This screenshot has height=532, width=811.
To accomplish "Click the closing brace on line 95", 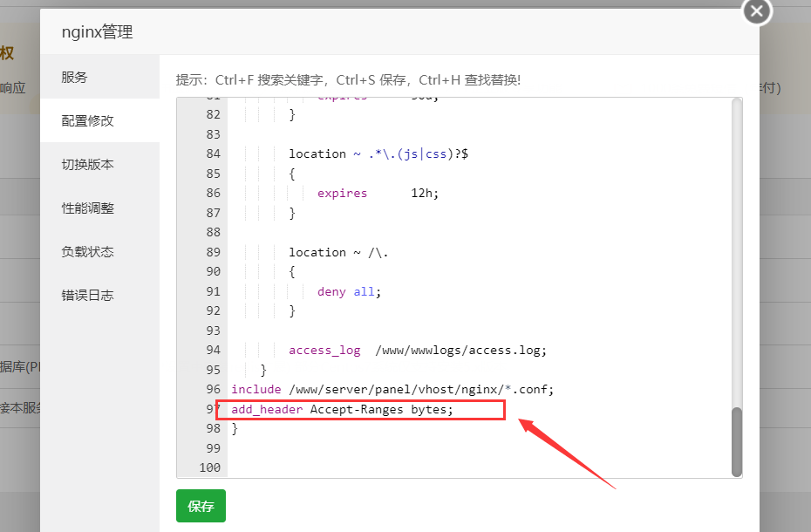I will [x=263, y=370].
